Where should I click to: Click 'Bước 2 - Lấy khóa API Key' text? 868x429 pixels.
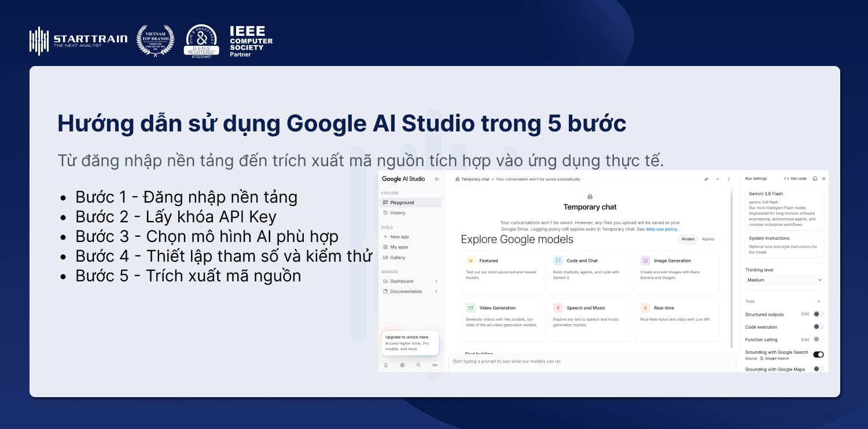176,217
